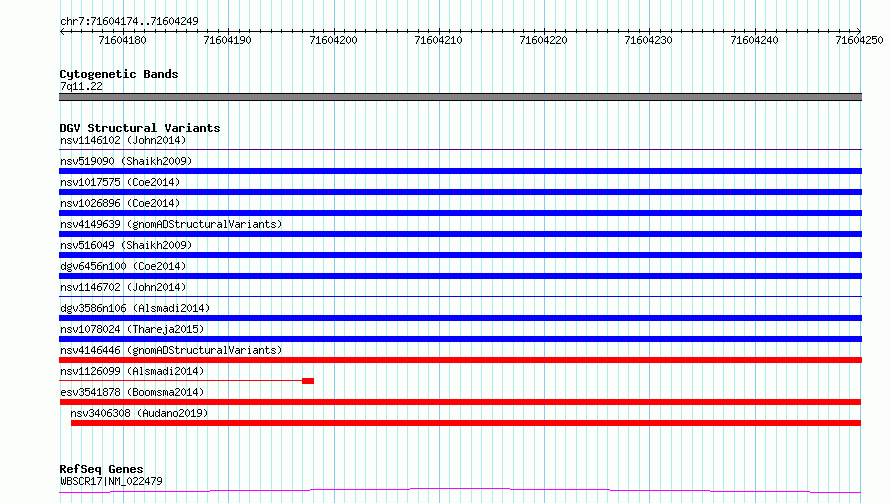Click the thin line under nsv1146102
The height and width of the screenshot is (503, 890).
[460, 149]
